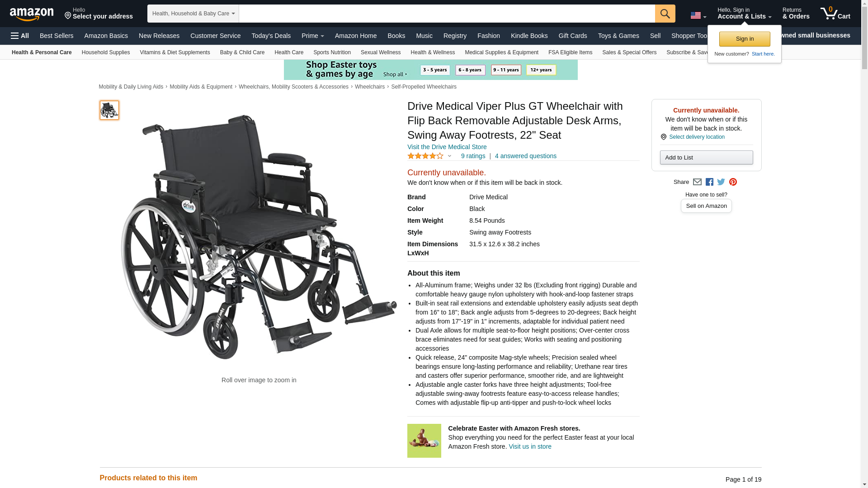Open Today's Deals in navigation bar
The width and height of the screenshot is (868, 488).
tap(271, 36)
